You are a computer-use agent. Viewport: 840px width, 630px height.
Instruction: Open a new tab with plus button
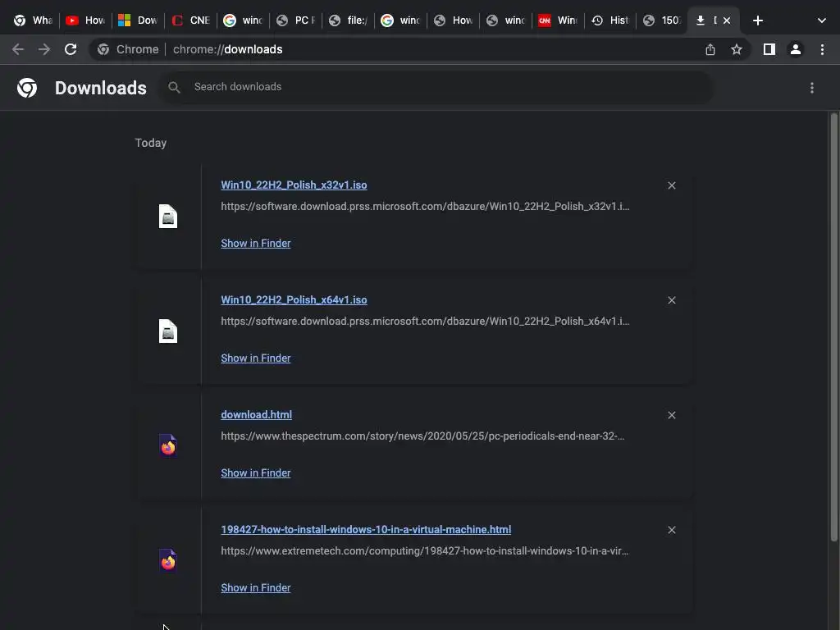point(757,21)
